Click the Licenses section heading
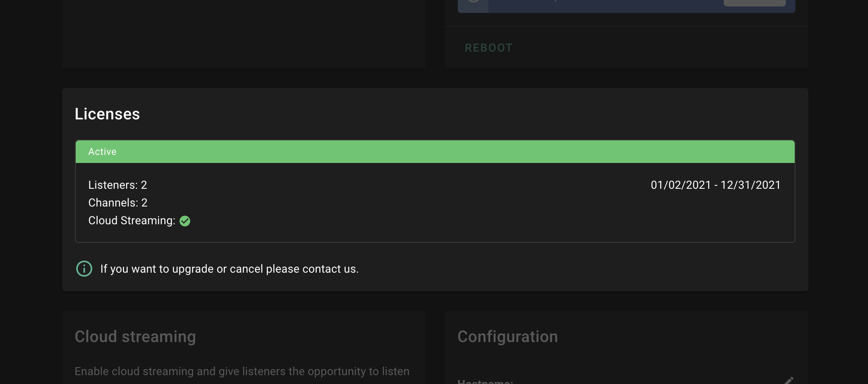Image resolution: width=868 pixels, height=384 pixels. 107,114
